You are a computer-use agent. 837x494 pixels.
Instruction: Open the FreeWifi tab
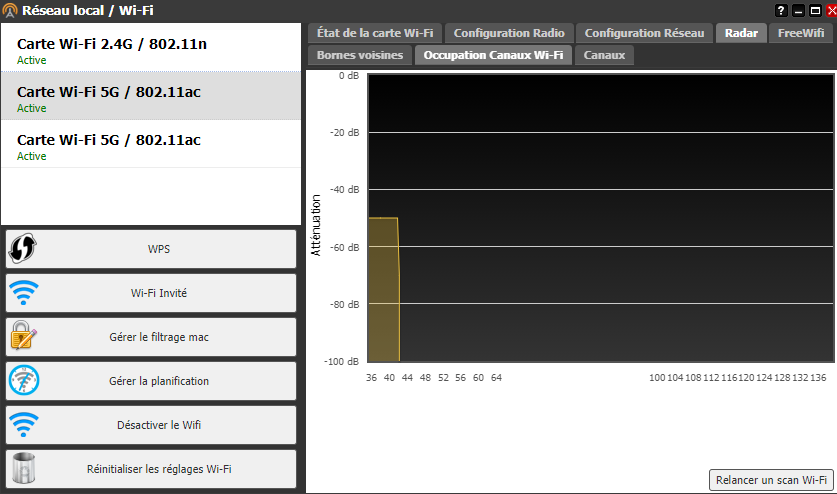click(x=801, y=33)
